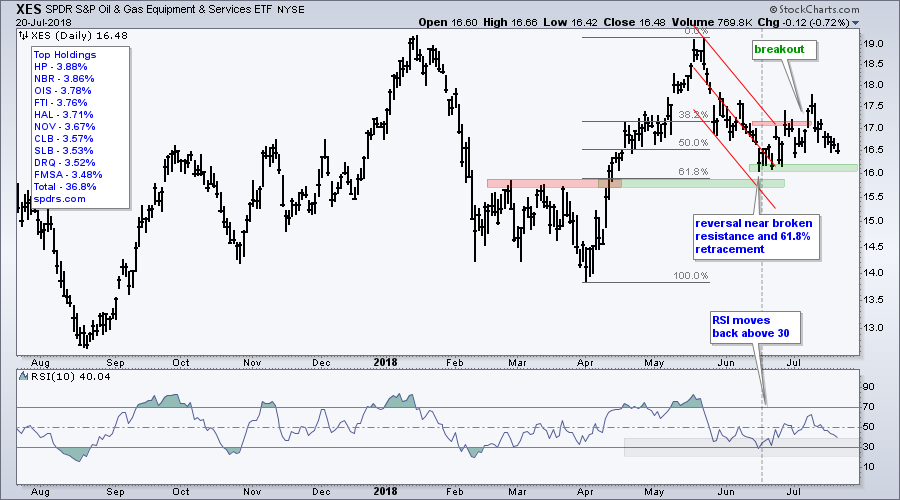Click the 20-Jul-2018 date label
900x500 pixels.
click(44, 22)
